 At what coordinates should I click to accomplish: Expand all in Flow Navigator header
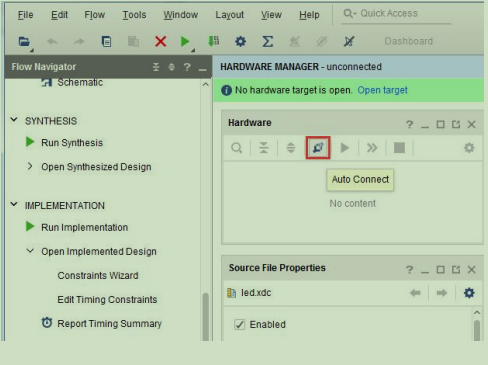171,67
